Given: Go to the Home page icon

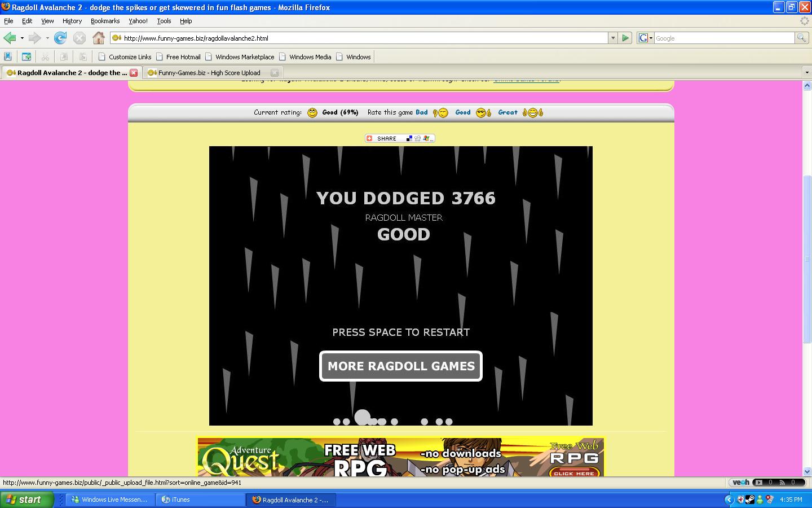Looking at the screenshot, I should (99, 38).
